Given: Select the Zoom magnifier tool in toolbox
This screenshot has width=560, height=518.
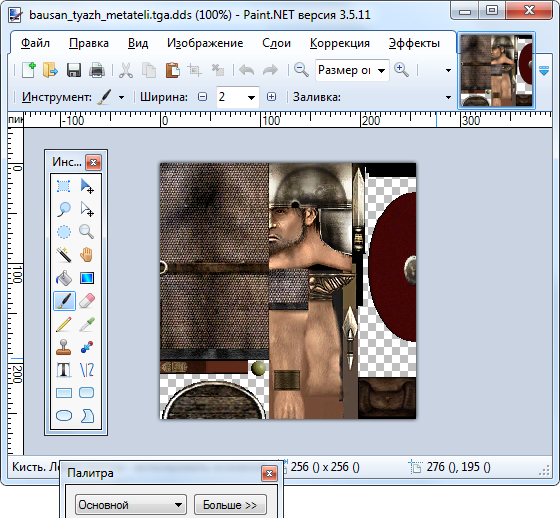Looking at the screenshot, I should point(87,232).
